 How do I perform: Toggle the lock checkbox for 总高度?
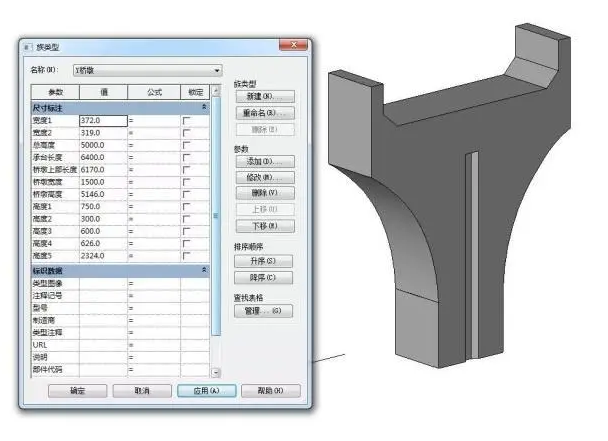[187, 145]
